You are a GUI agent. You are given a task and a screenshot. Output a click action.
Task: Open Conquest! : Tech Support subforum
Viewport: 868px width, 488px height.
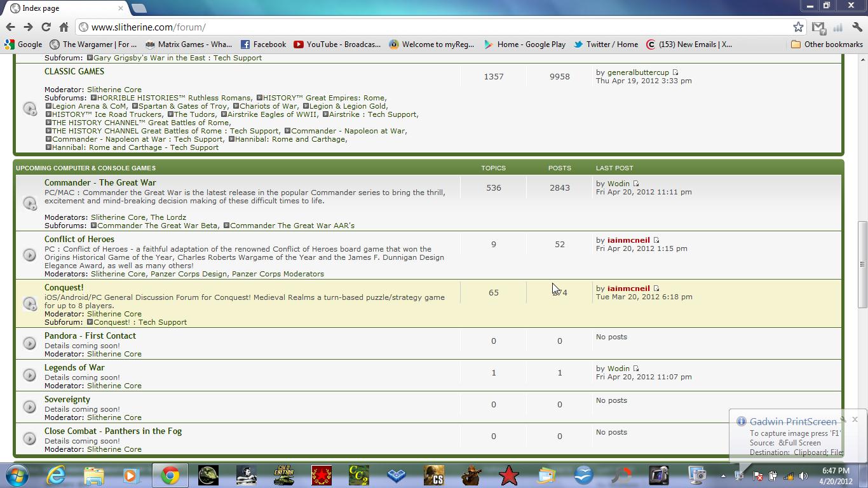(140, 322)
